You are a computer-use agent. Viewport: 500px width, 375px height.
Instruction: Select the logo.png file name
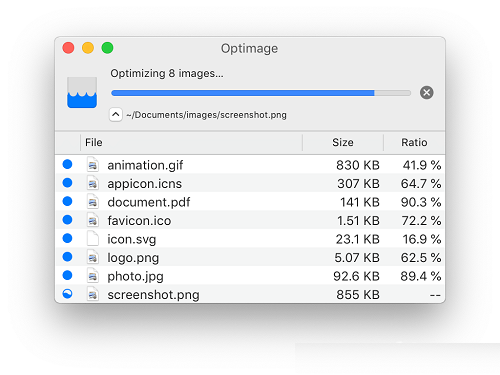pyautogui.click(x=133, y=258)
